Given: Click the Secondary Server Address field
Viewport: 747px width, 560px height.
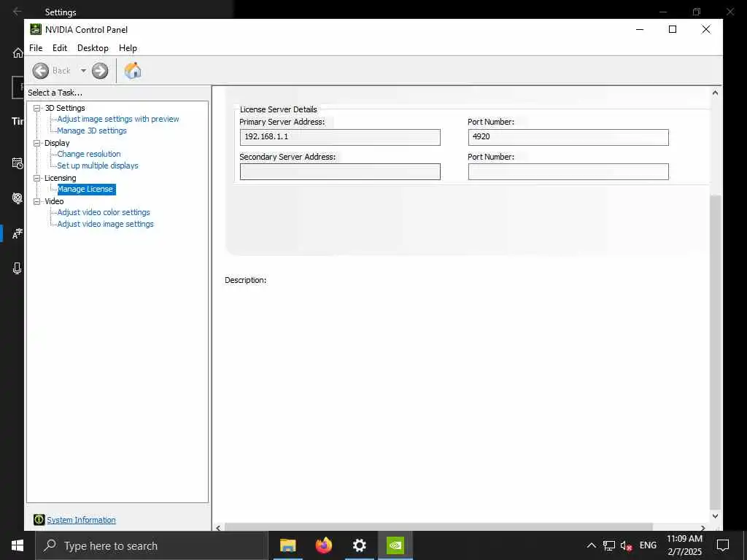Looking at the screenshot, I should (340, 172).
